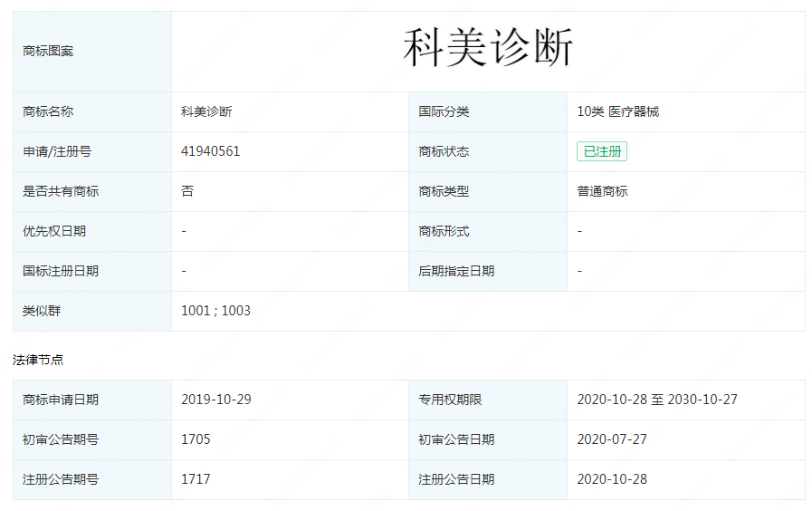Viewport: 812px width, 511px height.
Task: Select the 是否共有商标 label
Action: (x=61, y=191)
